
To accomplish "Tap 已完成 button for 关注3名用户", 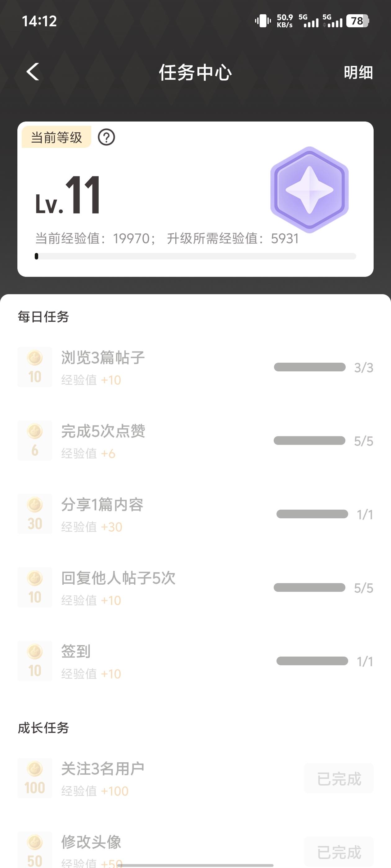I will point(339,778).
